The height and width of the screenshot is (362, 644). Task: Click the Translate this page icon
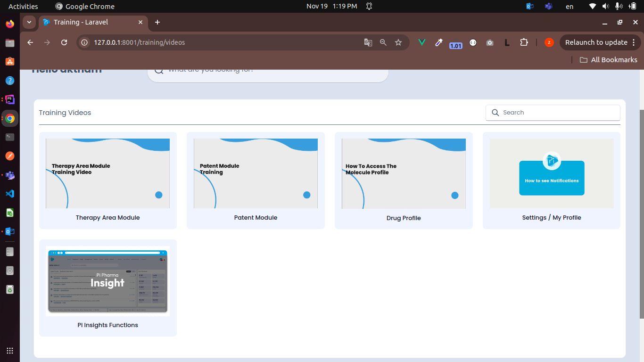(368, 42)
